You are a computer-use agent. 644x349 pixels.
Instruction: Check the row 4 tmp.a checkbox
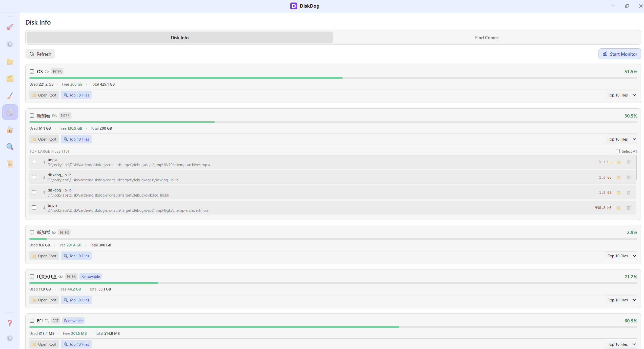[34, 207]
